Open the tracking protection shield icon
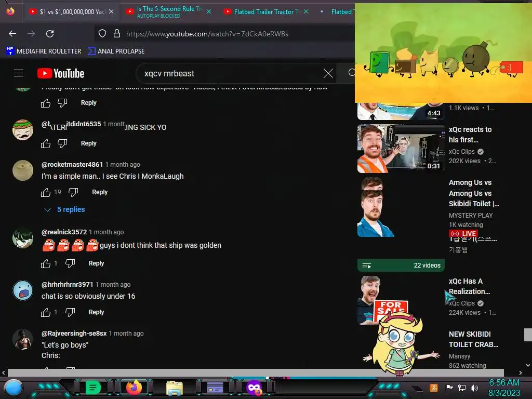This screenshot has height=399, width=532. (x=102, y=34)
